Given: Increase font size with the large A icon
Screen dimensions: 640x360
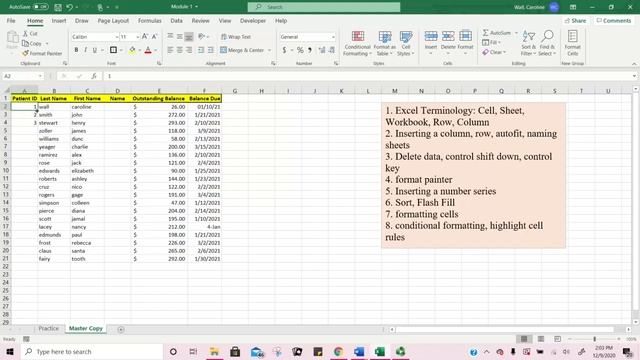Looking at the screenshot, I should point(145,37).
